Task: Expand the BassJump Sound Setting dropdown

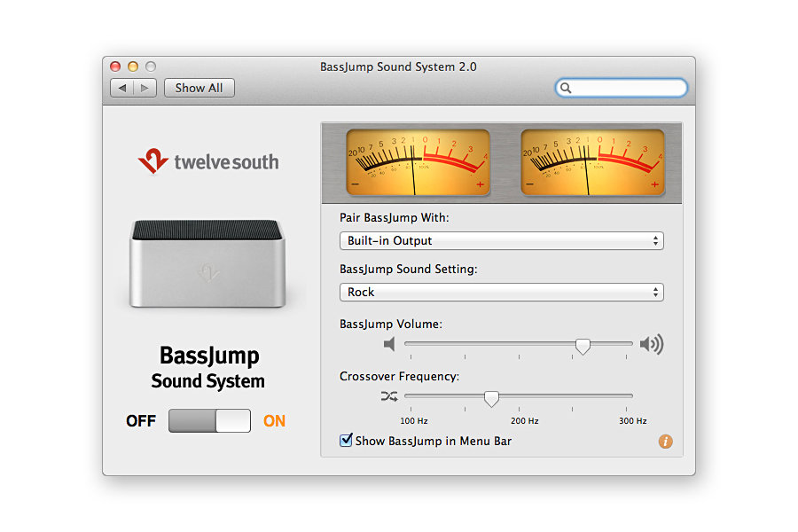Action: coord(501,293)
